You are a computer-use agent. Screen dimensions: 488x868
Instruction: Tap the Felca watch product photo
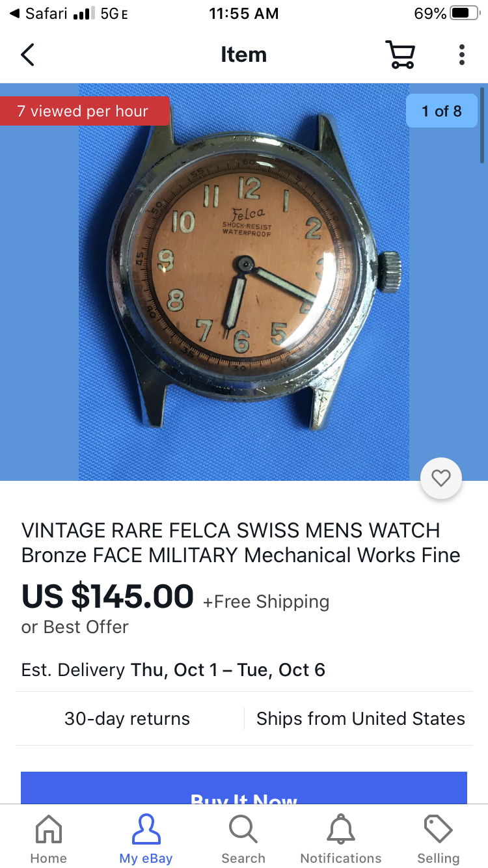point(244,282)
